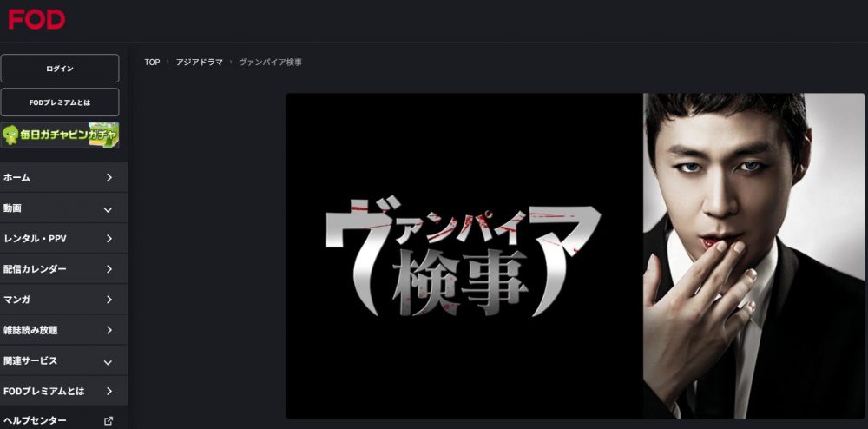The image size is (868, 429).
Task: Click the arrow beside レンタル・PPV
Action: point(109,239)
